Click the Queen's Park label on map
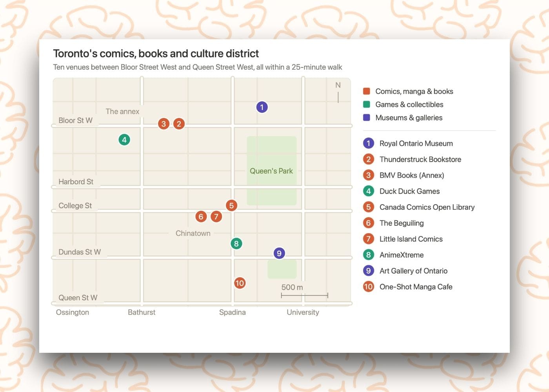Screen dimensions: 549x392 tap(271, 171)
